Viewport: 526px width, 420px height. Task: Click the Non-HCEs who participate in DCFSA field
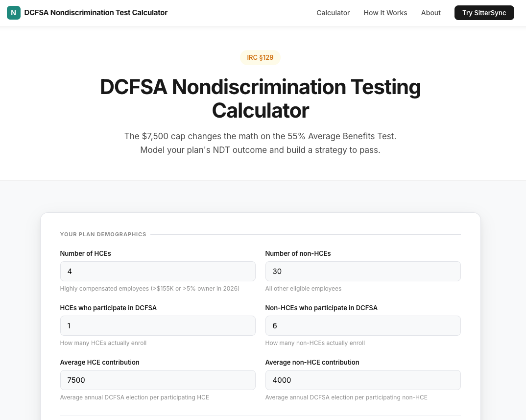tap(362, 325)
